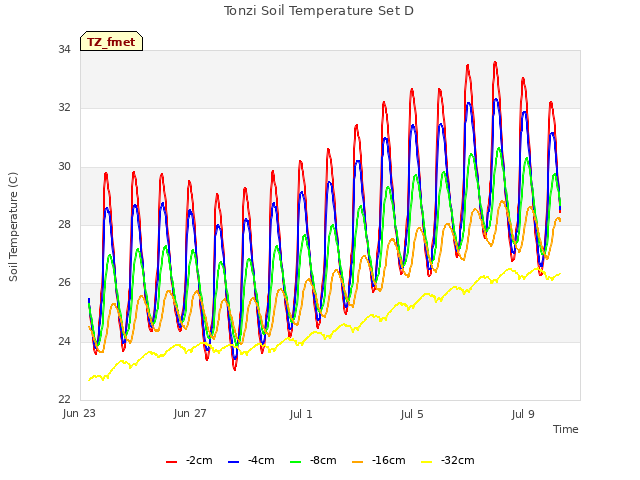Viewport: 640px width, 480px height.
Task: Select the -8cm legend label
Action: pyautogui.click(x=323, y=460)
